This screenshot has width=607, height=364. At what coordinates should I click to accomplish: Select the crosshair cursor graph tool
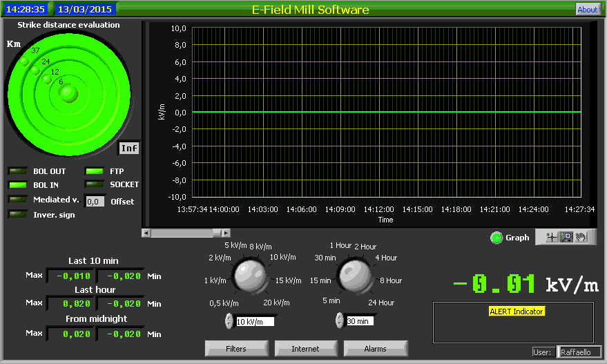click(551, 237)
